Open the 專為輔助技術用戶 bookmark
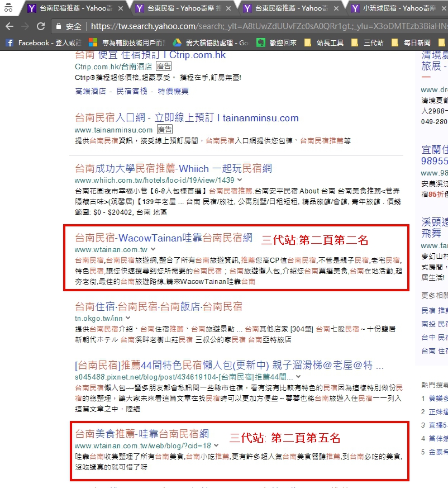The width and height of the screenshot is (448, 488). point(127,42)
